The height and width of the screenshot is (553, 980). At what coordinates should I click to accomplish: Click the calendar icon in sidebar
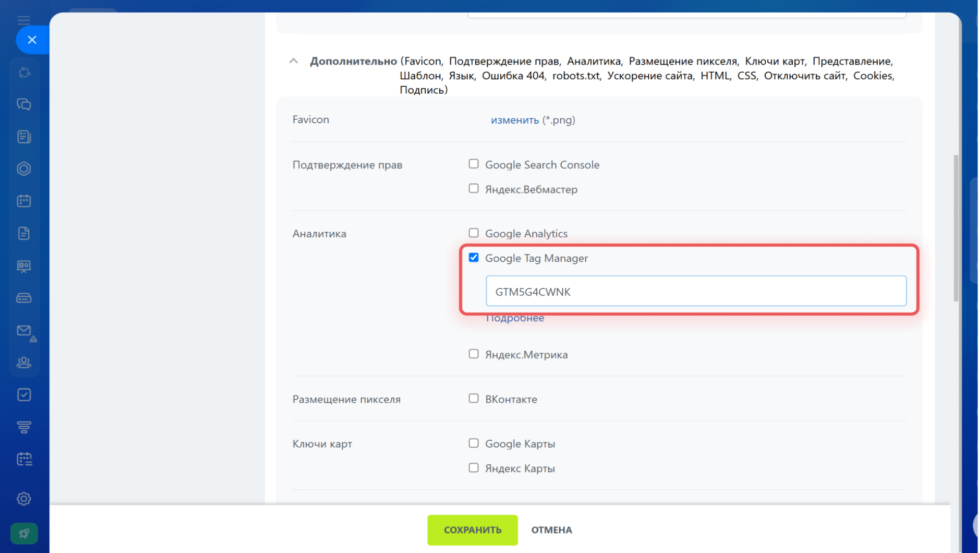[24, 201]
